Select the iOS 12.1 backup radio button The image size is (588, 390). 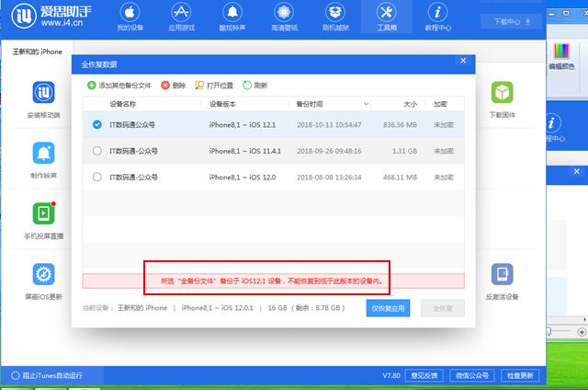97,124
